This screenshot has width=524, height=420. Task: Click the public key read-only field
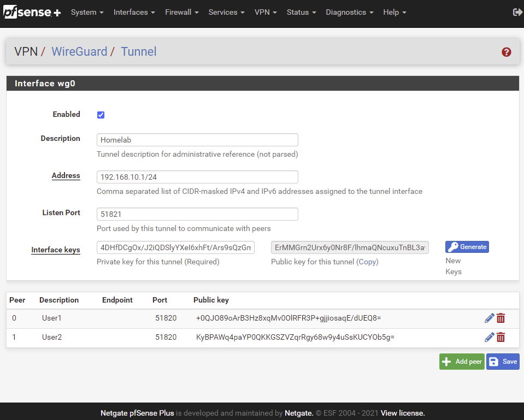coord(350,247)
